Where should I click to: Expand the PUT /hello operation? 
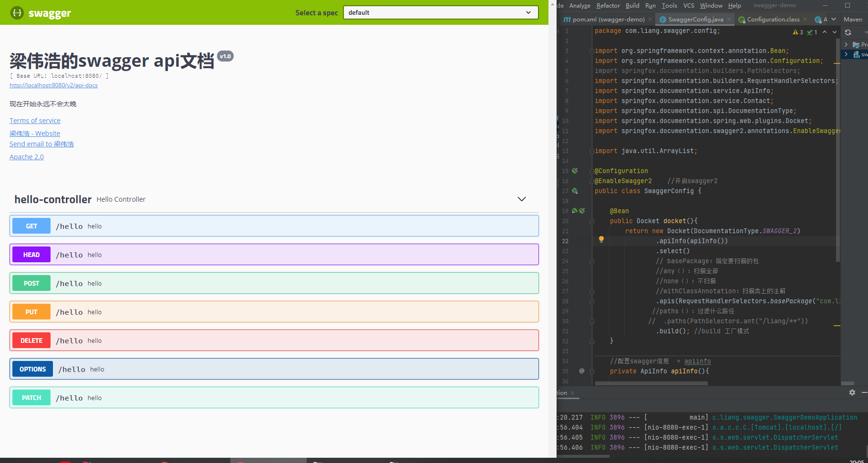click(x=274, y=312)
